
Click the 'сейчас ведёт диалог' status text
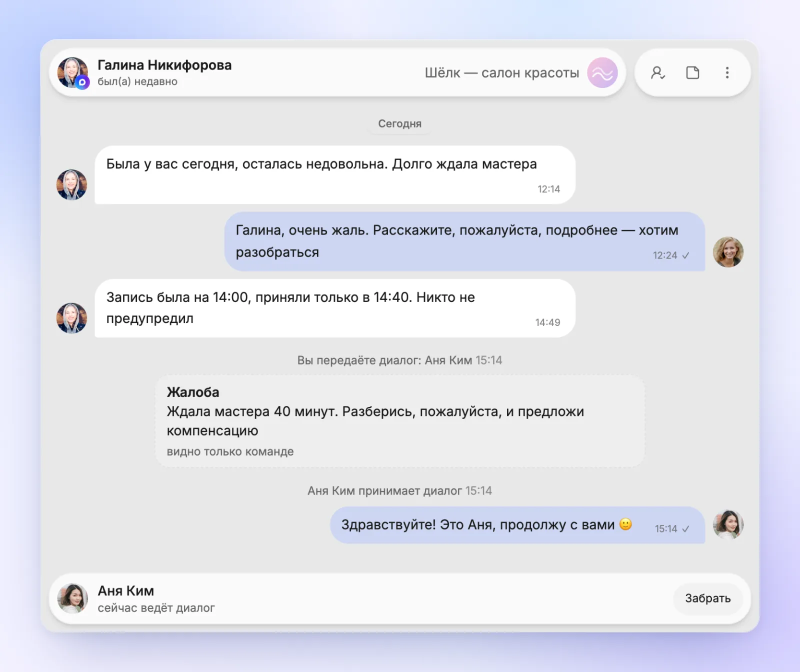click(156, 608)
